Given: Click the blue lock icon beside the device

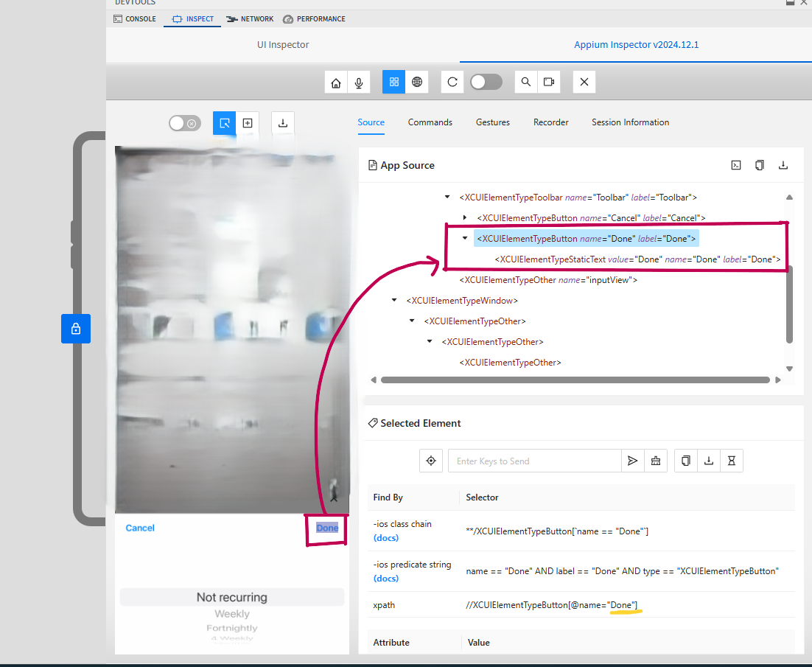Looking at the screenshot, I should 76,329.
